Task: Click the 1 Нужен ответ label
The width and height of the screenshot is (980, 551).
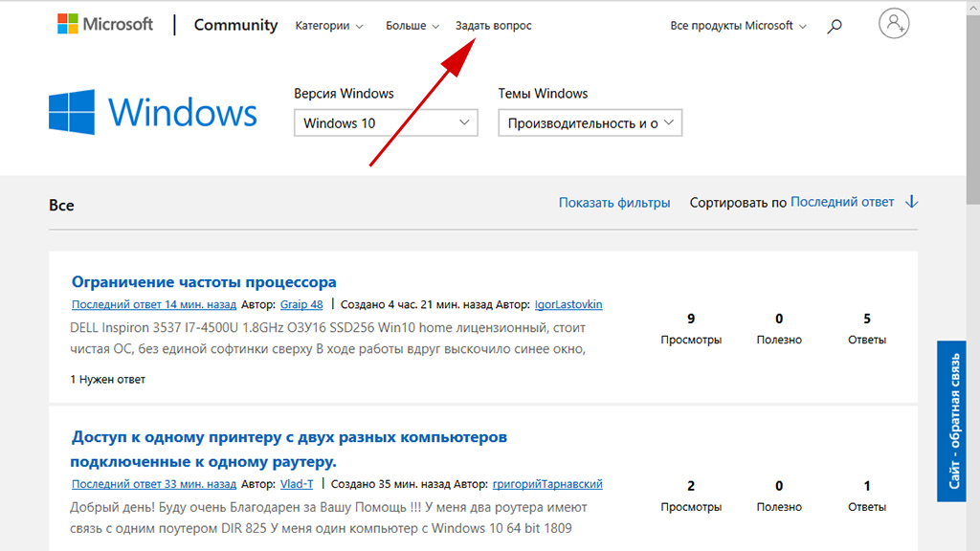Action: pyautogui.click(x=107, y=379)
